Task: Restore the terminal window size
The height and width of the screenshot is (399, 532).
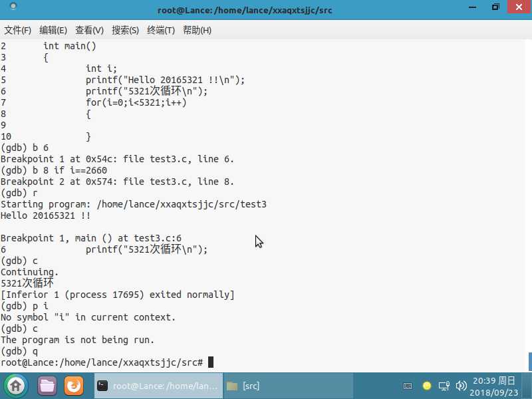Action: pos(495,7)
